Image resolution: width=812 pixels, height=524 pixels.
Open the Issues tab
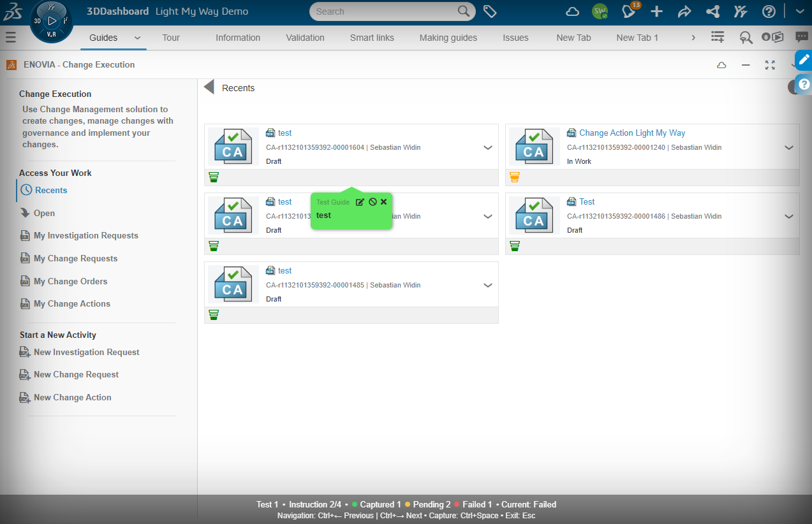coord(515,38)
